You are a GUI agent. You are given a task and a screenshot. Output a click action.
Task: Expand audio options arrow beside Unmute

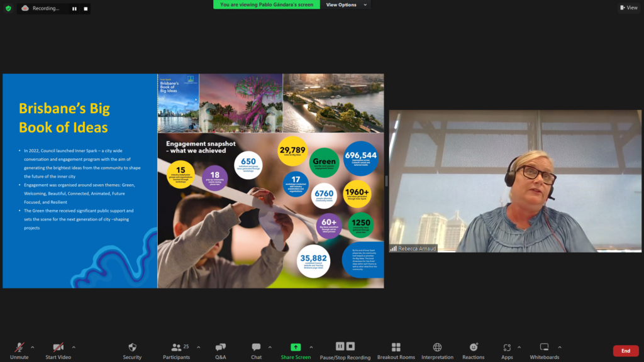coord(33,347)
